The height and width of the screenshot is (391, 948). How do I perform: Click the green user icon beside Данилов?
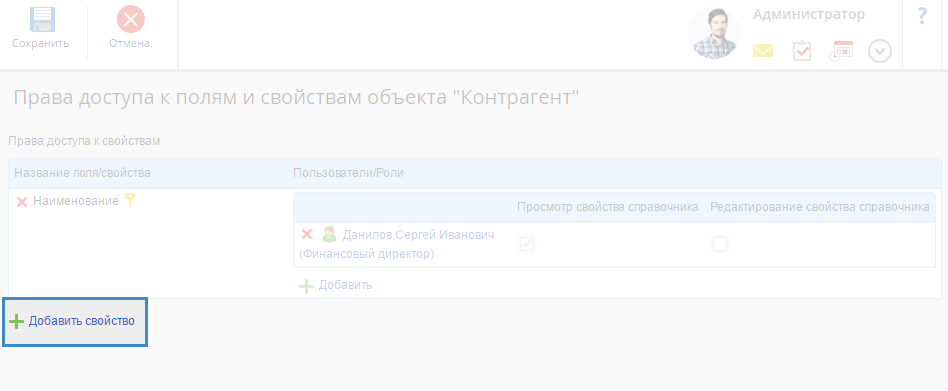click(329, 234)
